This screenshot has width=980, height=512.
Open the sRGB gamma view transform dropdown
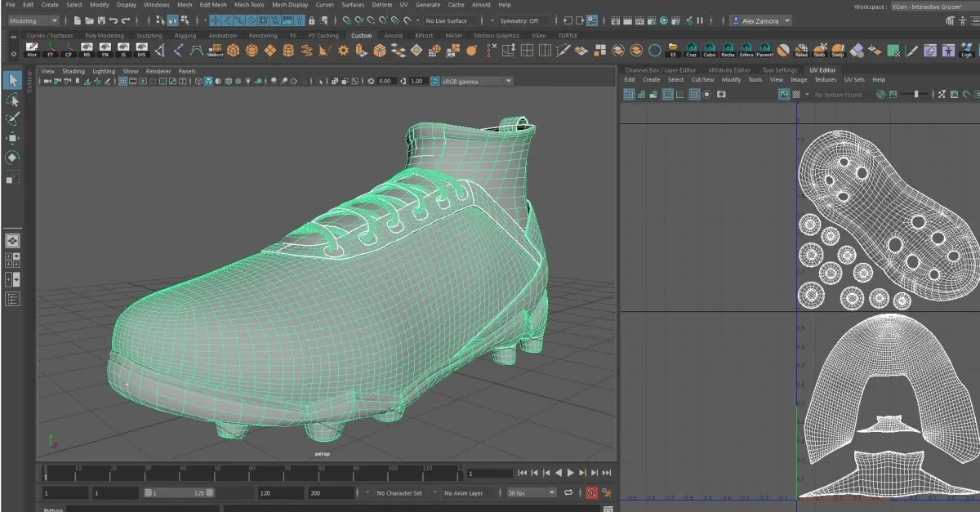[x=477, y=81]
